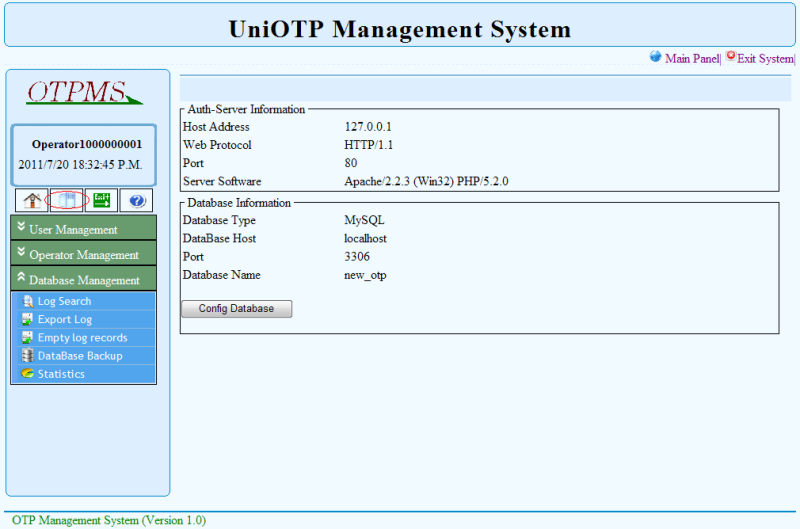The image size is (800, 529).
Task: Click the Database Name label
Action: [221, 275]
